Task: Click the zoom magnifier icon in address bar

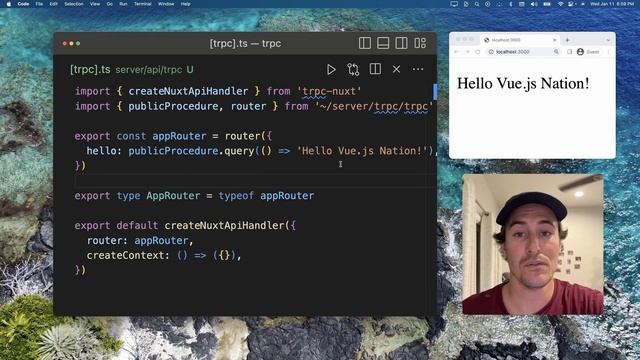Action: [x=556, y=52]
